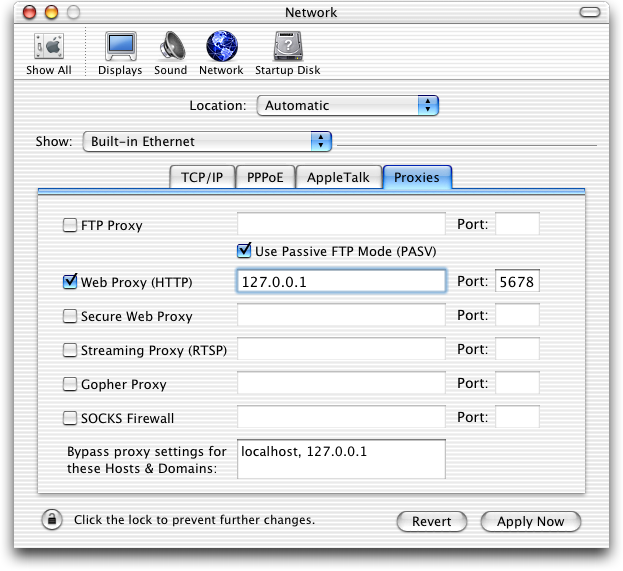Enable the FTP Proxy checkbox
The image size is (623, 571).
pos(70,225)
